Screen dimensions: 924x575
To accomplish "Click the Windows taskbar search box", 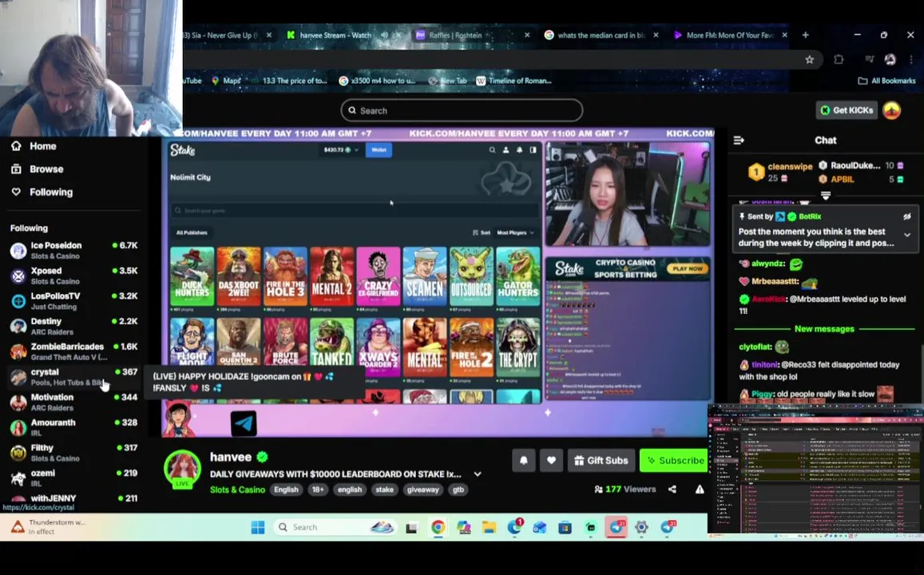I will 336,527.
